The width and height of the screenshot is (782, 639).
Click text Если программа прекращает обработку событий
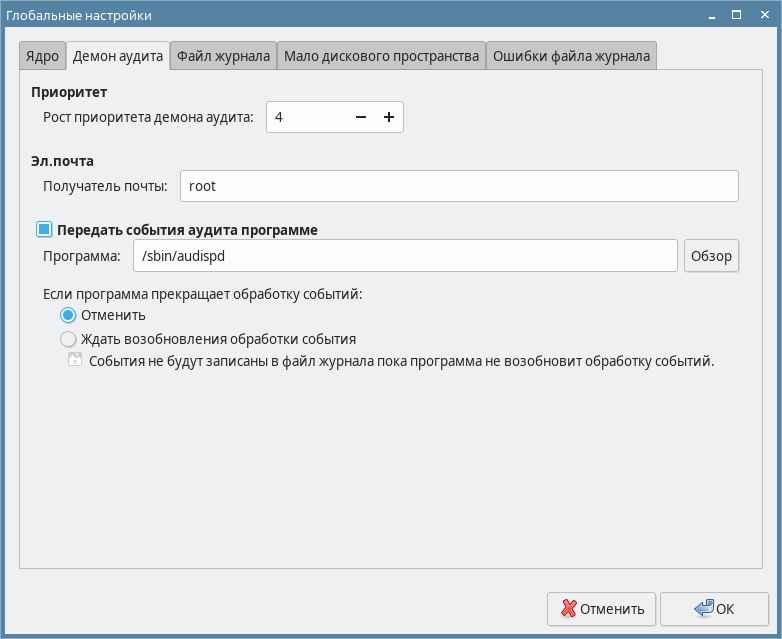point(202,294)
